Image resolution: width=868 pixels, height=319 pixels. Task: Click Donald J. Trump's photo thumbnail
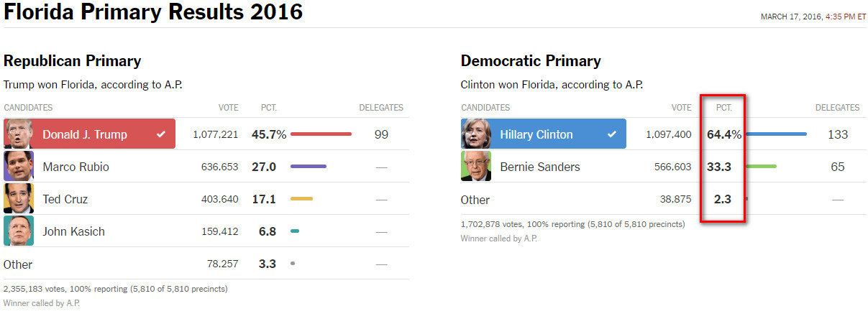(x=19, y=134)
